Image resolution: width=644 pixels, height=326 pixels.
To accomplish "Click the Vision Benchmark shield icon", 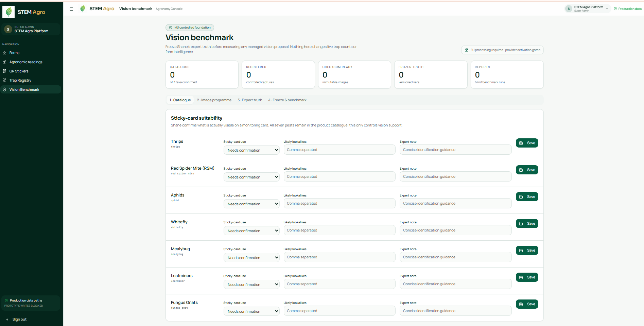I will tap(4, 89).
